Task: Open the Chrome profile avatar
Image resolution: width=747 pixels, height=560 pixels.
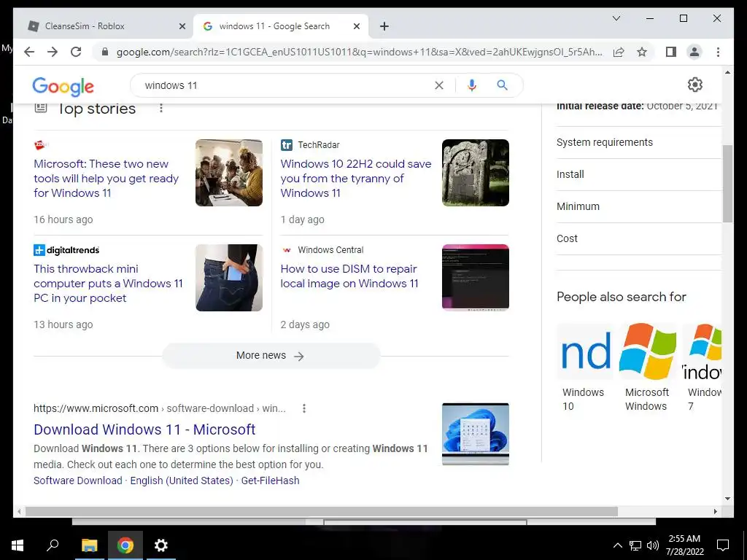Action: [x=694, y=52]
